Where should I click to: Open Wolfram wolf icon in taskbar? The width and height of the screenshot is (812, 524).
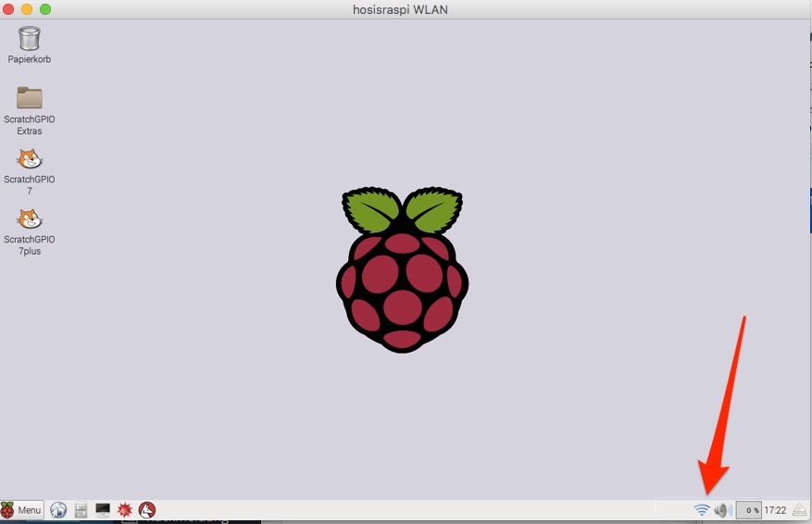147,510
